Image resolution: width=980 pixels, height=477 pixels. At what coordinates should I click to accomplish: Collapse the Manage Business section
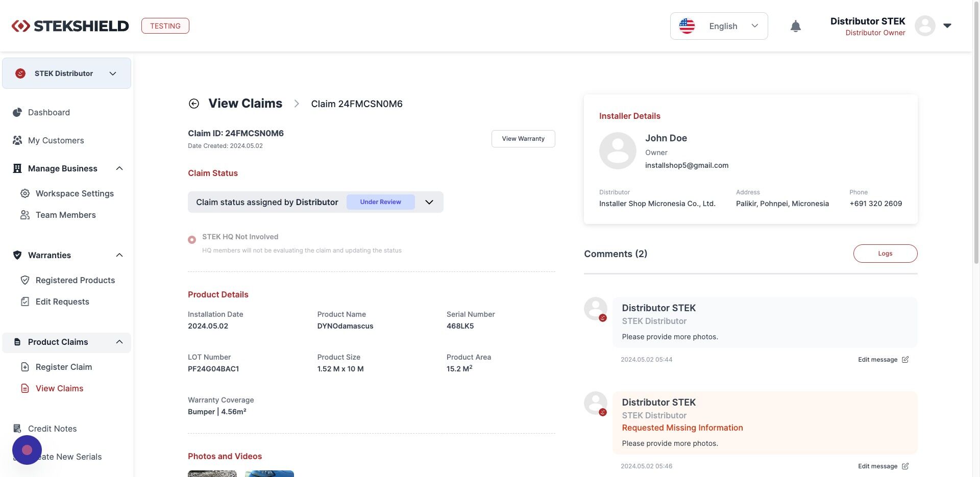(119, 168)
